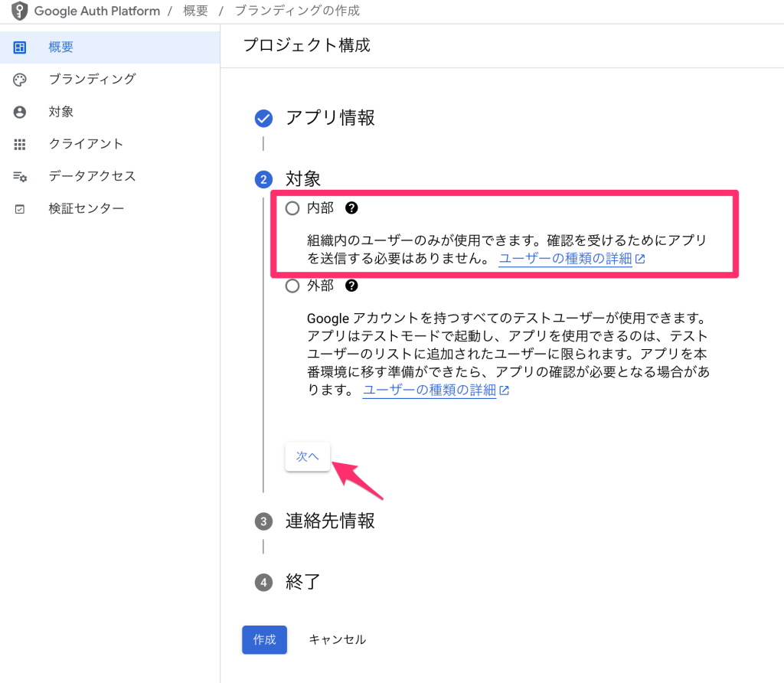784x683 pixels.
Task: Select the 外部 radio button
Action: click(292, 286)
